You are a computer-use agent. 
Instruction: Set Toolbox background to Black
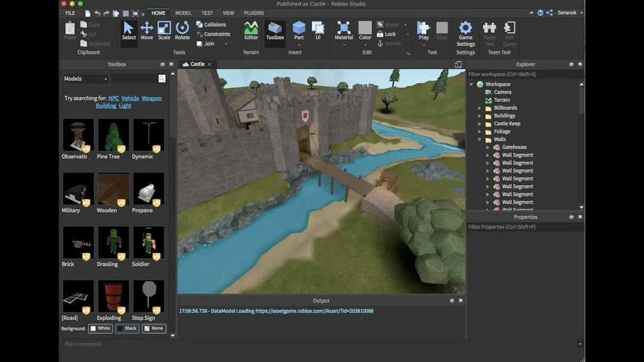click(127, 329)
